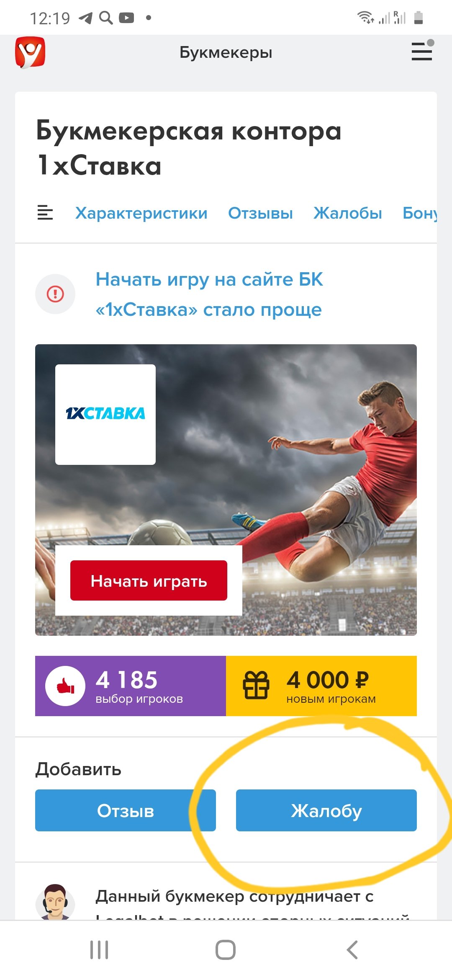
Task: Click the blue Отзыв button
Action: pos(126,810)
